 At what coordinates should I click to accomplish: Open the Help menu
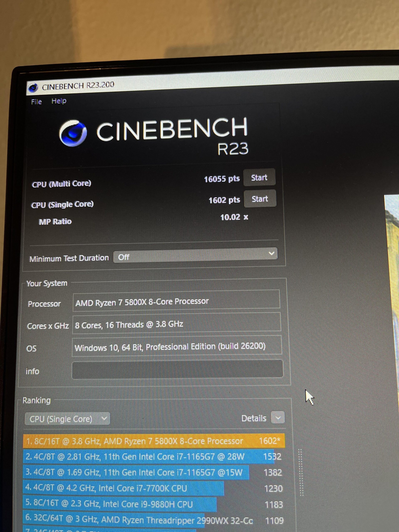(x=59, y=101)
